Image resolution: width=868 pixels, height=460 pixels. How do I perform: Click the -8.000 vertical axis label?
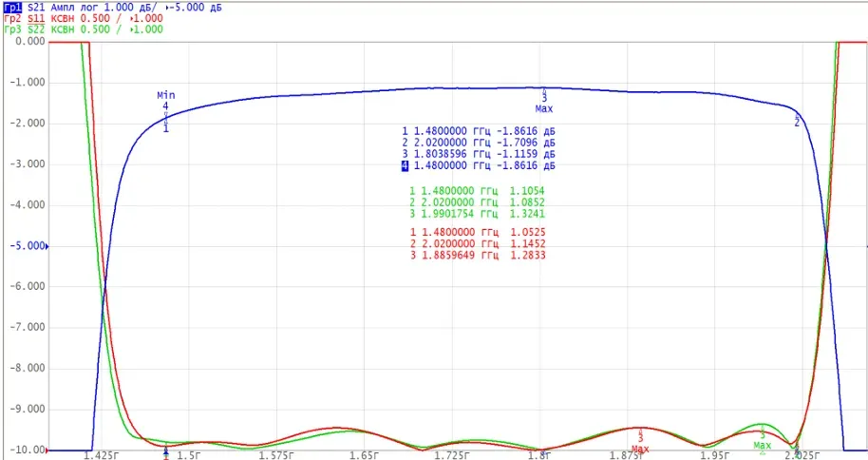[28, 369]
